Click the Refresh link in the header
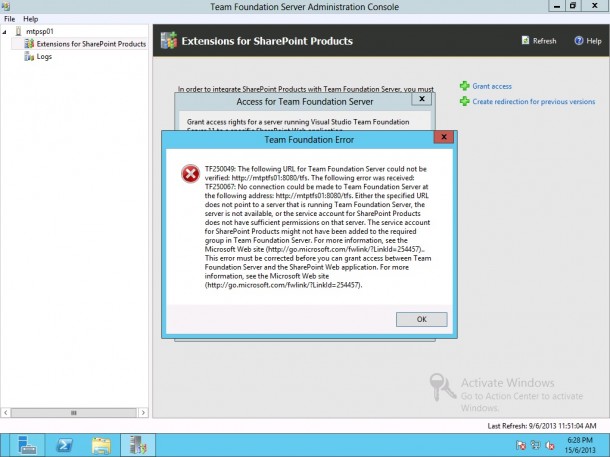610x457 pixels. click(x=544, y=41)
